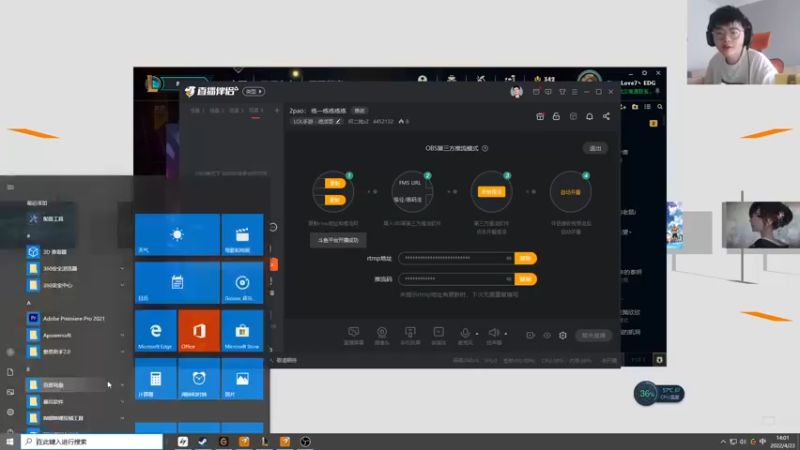Image resolution: width=800 pixels, height=450 pixels.
Task: Copy the stream key
Action: click(x=526, y=279)
